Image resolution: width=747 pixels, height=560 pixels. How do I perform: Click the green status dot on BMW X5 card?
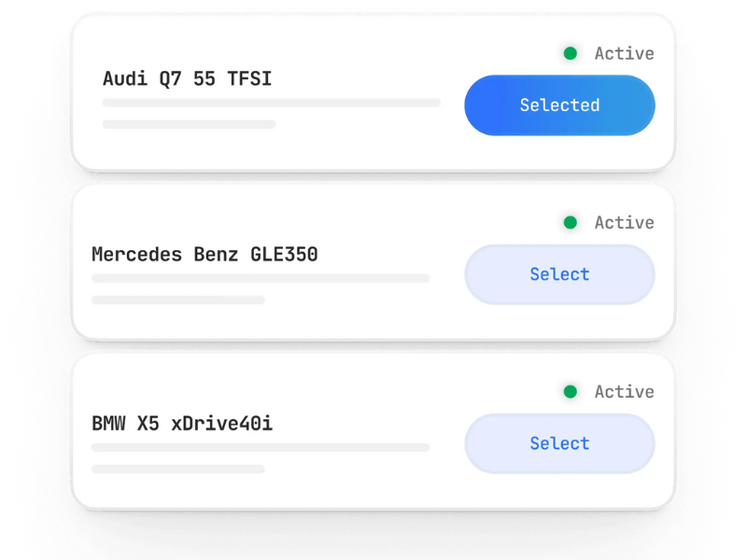(x=571, y=392)
